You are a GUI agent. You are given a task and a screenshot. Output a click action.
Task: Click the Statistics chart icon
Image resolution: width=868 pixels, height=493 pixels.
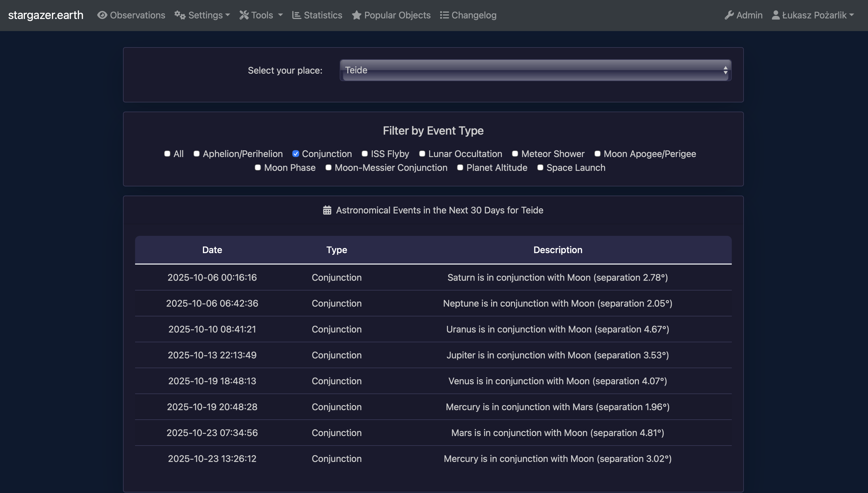tap(296, 15)
